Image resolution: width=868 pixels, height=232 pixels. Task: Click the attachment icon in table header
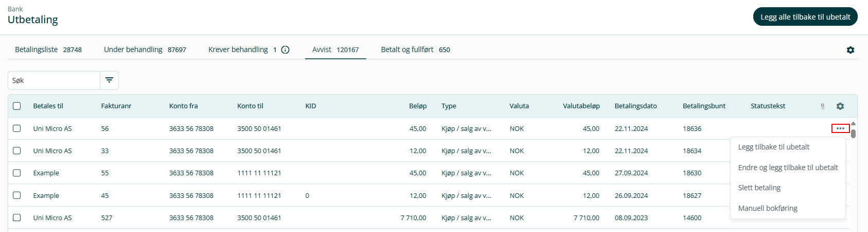pyautogui.click(x=822, y=106)
